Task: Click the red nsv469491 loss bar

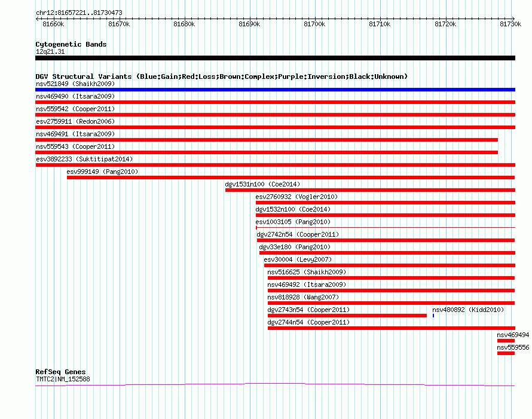Action: (267, 140)
